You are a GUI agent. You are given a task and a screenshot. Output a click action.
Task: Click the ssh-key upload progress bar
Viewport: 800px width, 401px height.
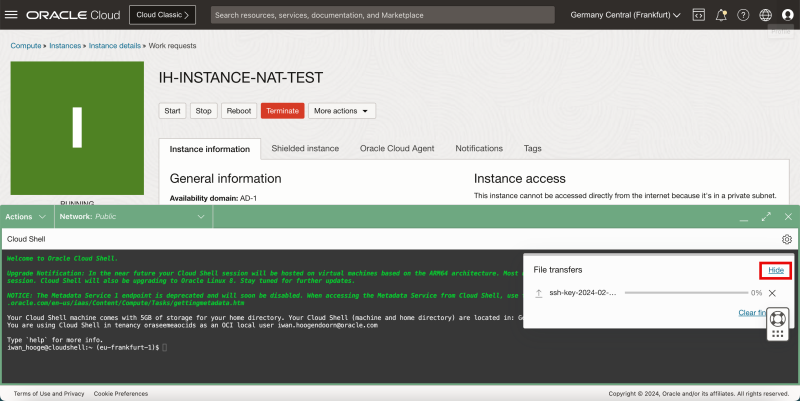coord(686,293)
